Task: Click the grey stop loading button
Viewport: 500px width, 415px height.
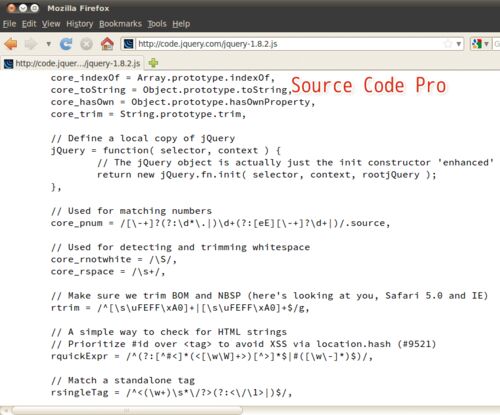Action: 86,44
